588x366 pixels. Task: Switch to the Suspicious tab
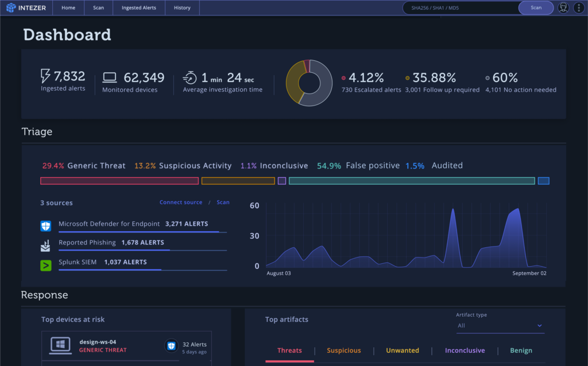click(344, 351)
